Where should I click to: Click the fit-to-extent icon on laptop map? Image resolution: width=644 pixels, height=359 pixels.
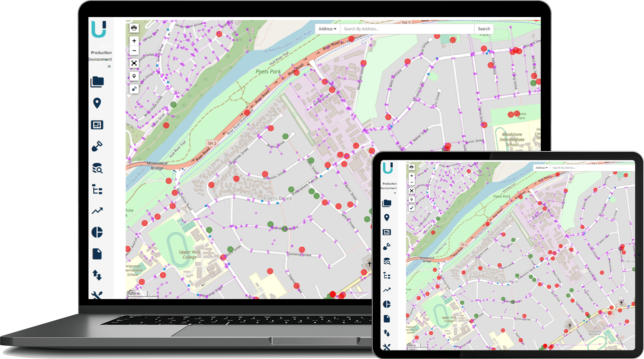pyautogui.click(x=134, y=63)
